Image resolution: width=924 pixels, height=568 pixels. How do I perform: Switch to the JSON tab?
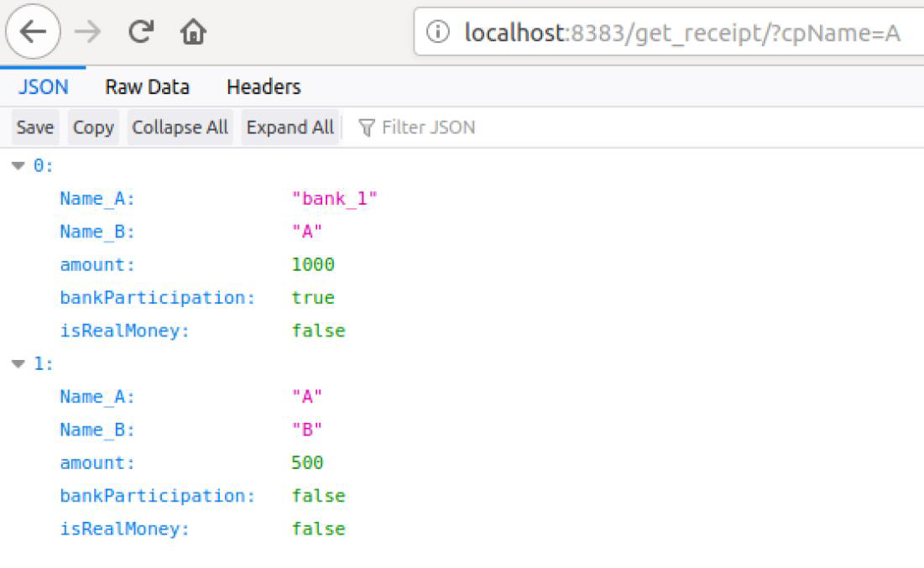43,87
